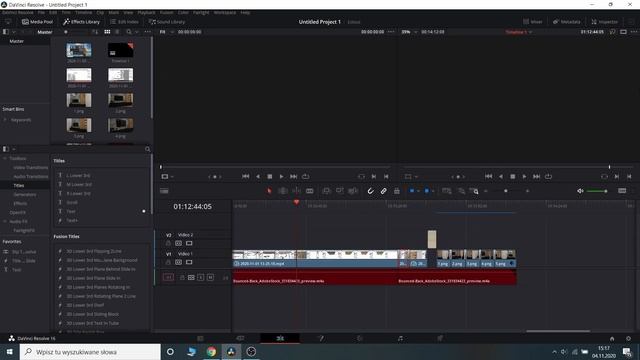The width and height of the screenshot is (640, 360).
Task: Collapse the Audio FX tree
Action: tap(5, 221)
